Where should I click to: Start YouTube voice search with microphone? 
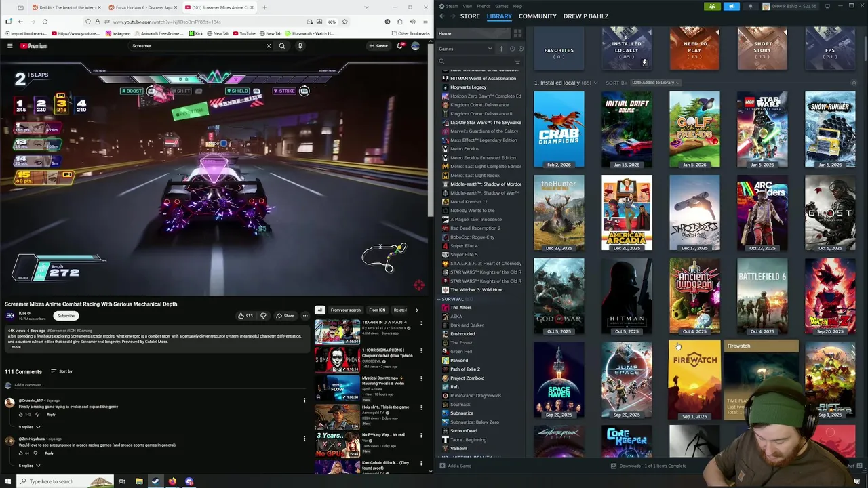(x=300, y=46)
